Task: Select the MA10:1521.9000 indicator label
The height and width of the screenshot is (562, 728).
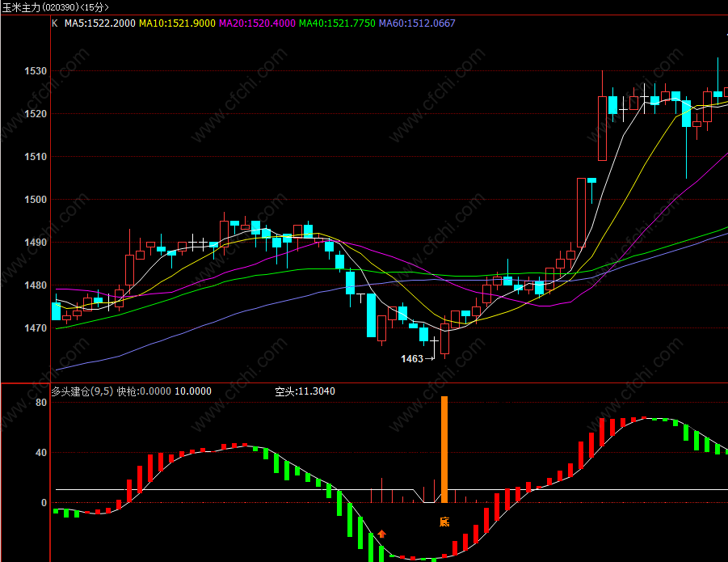Action: (x=178, y=23)
